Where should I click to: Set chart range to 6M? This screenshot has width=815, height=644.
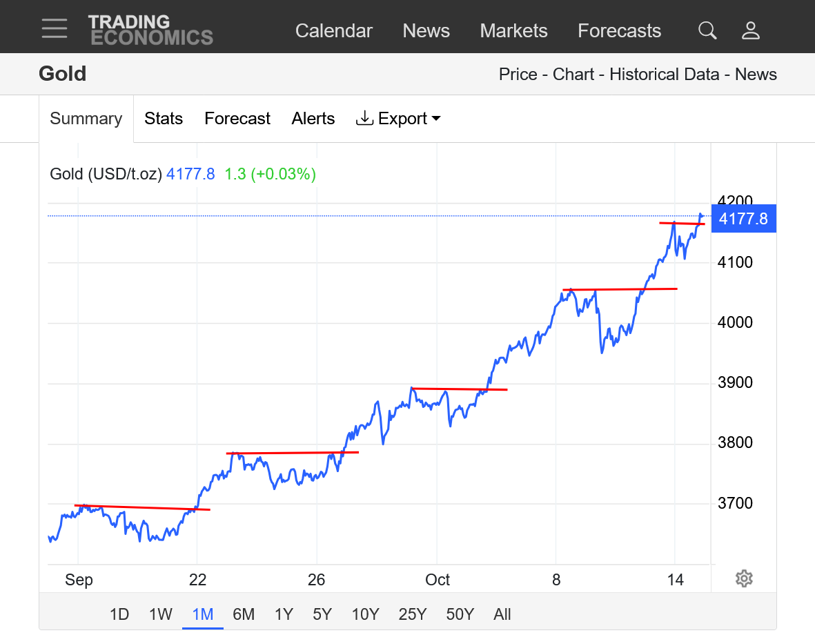pyautogui.click(x=244, y=614)
